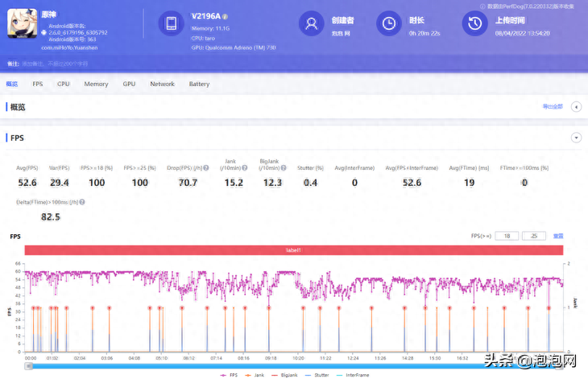Image resolution: width=588 pixels, height=379 pixels.
Task: Click the info icon beside V2196A
Action: pos(225,16)
